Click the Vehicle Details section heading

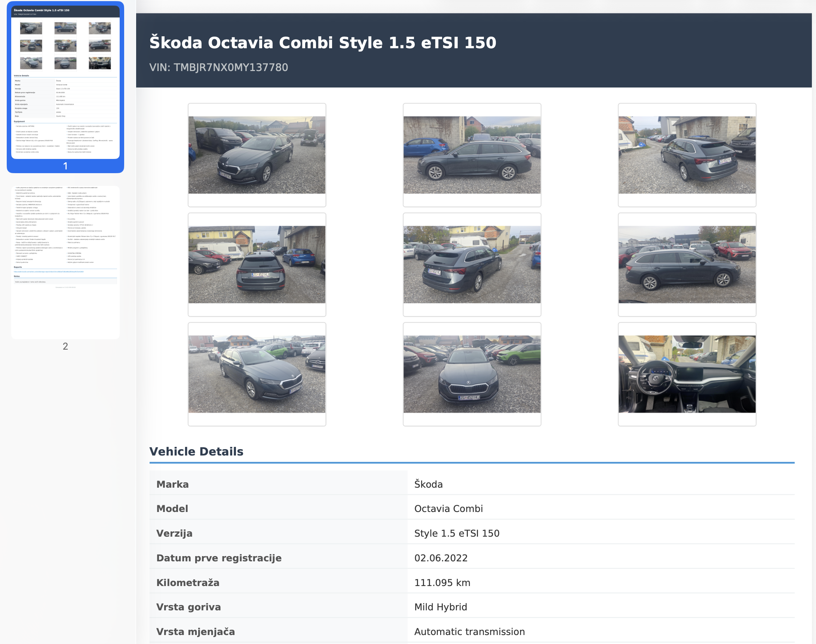pyautogui.click(x=196, y=451)
